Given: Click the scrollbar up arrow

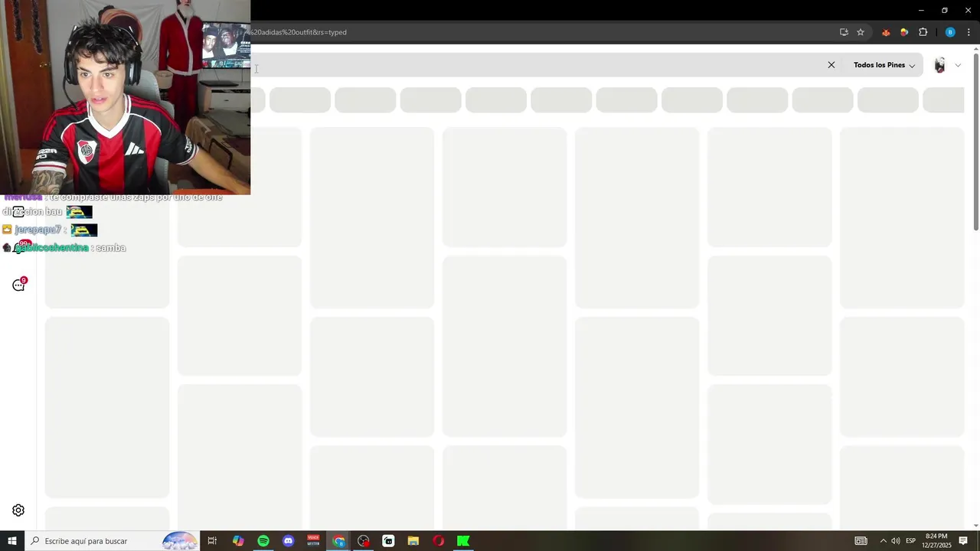Looking at the screenshot, I should [976, 50].
